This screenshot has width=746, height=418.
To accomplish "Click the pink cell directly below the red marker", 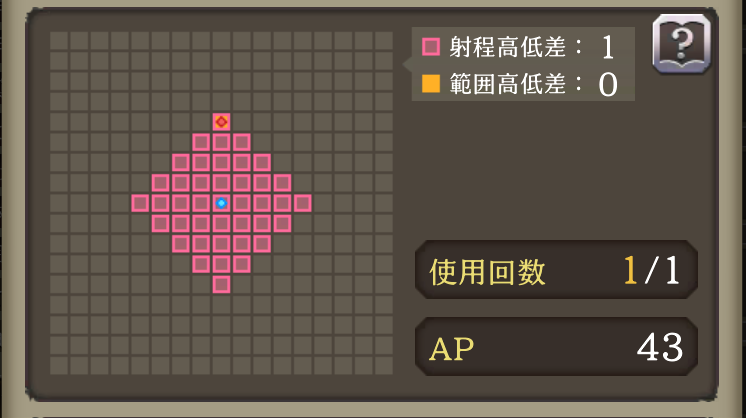I will point(221,142).
